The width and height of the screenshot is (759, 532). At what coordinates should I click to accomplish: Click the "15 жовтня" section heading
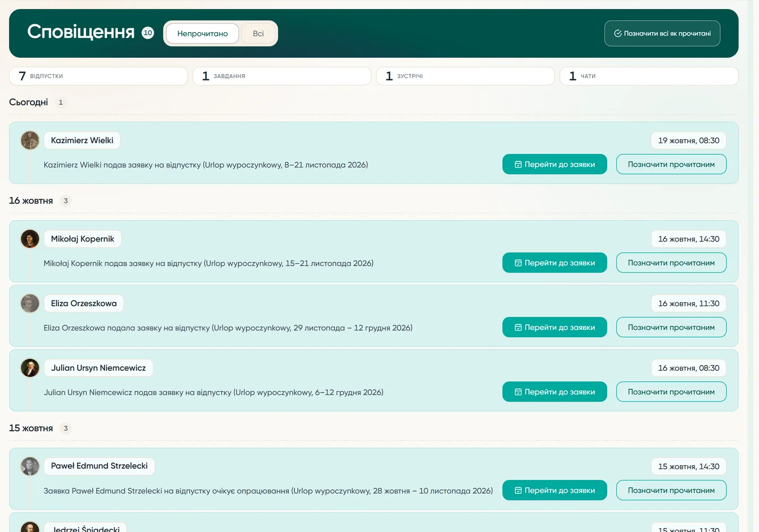(x=31, y=428)
